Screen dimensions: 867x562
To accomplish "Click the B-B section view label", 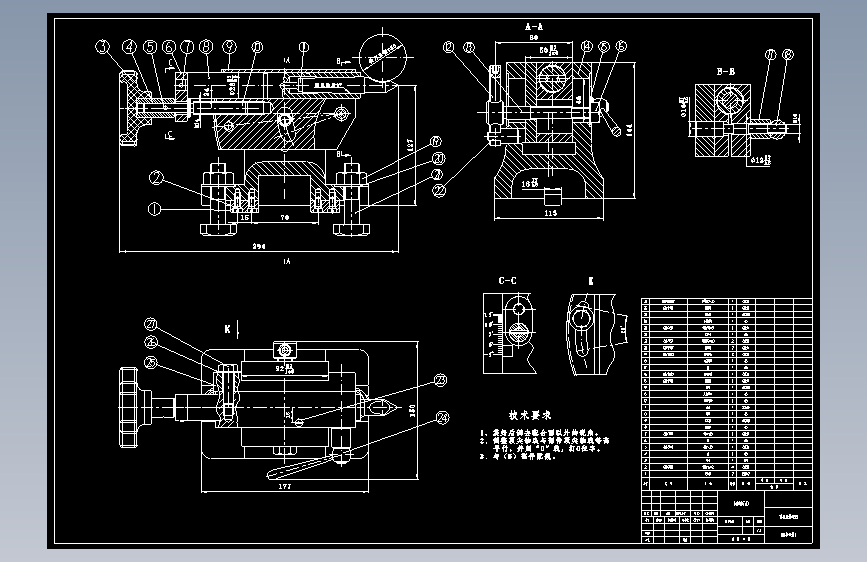I will [725, 71].
